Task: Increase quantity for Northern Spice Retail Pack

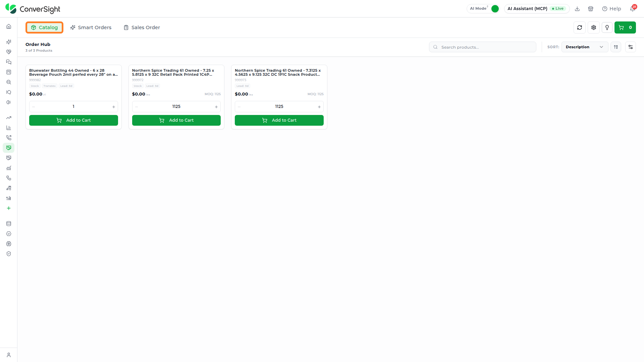Action: click(x=216, y=107)
